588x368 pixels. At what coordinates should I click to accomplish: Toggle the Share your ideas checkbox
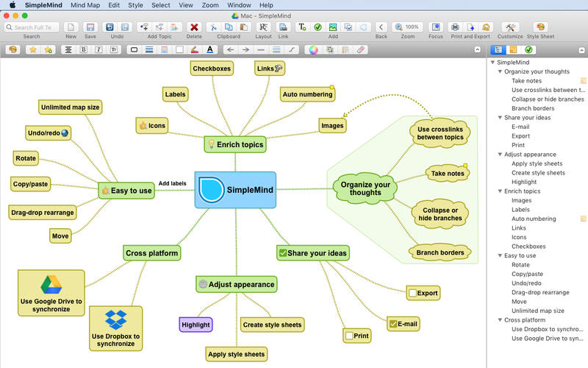click(x=283, y=253)
